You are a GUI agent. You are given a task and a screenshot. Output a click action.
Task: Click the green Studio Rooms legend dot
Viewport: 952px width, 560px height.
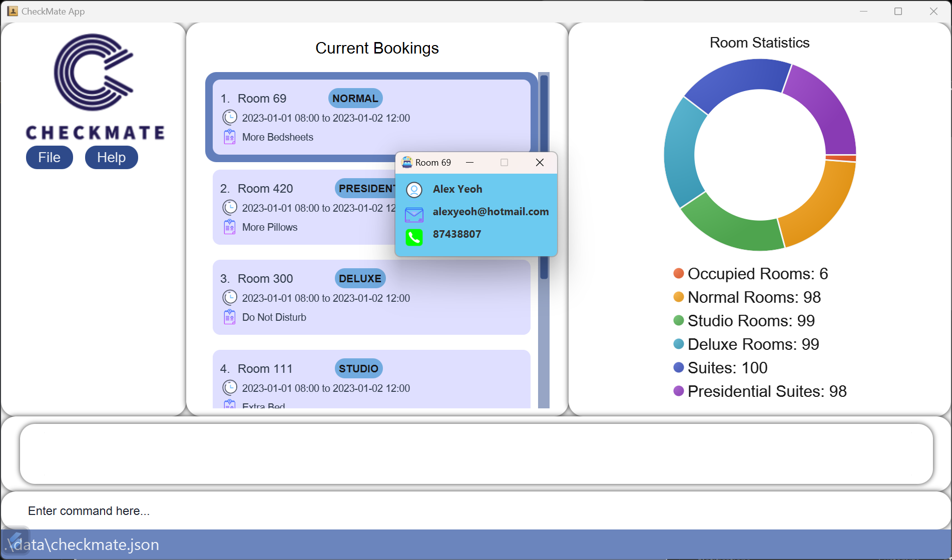click(x=679, y=320)
